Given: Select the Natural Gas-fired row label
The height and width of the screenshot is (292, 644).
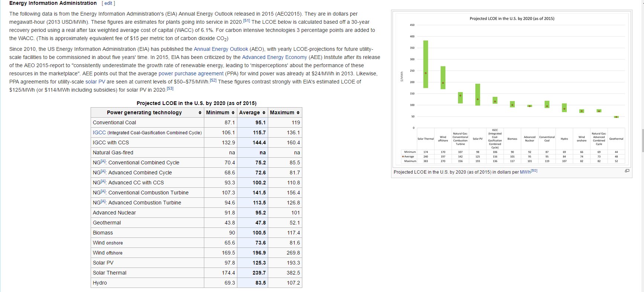Looking at the screenshot, I should 113,152.
